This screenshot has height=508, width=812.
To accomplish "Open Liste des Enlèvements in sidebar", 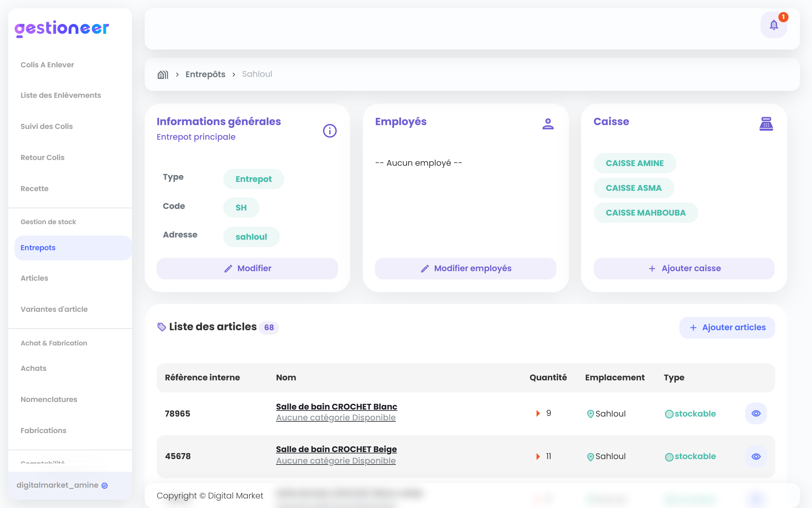I will click(61, 95).
